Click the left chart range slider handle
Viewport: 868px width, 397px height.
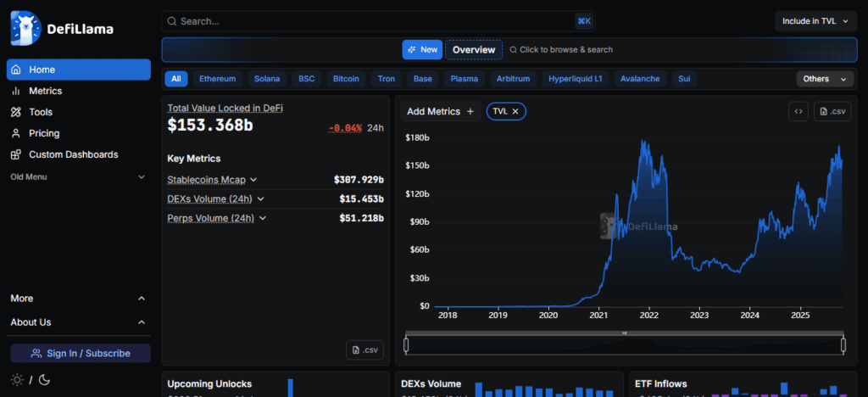[x=407, y=344]
